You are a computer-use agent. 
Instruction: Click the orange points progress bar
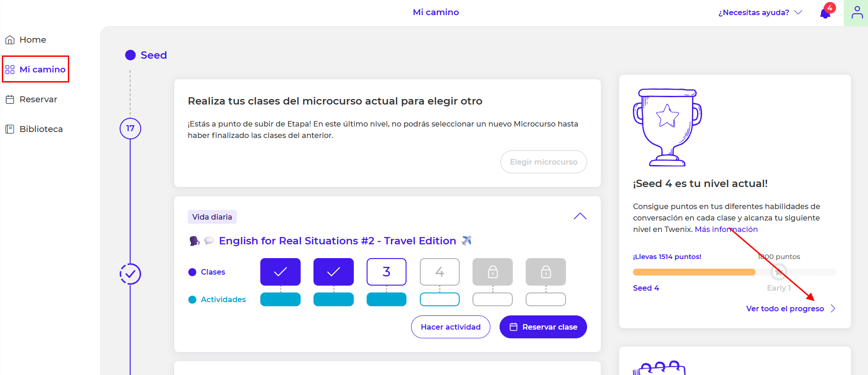point(694,272)
